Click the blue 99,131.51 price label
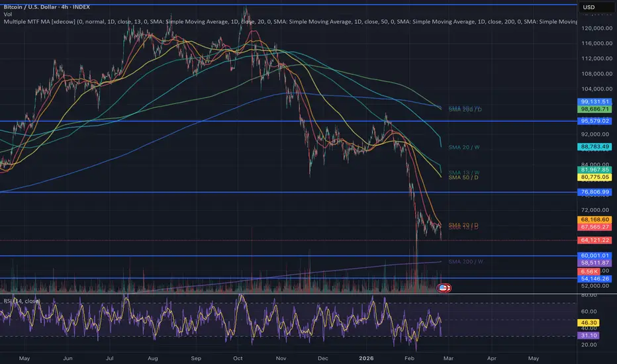Screen dimensions: 617x364 coord(594,101)
